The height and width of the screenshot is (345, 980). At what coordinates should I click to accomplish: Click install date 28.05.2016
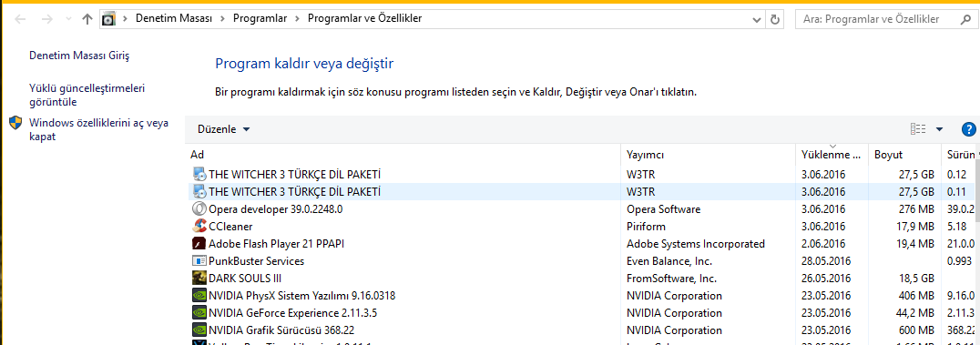point(826,260)
